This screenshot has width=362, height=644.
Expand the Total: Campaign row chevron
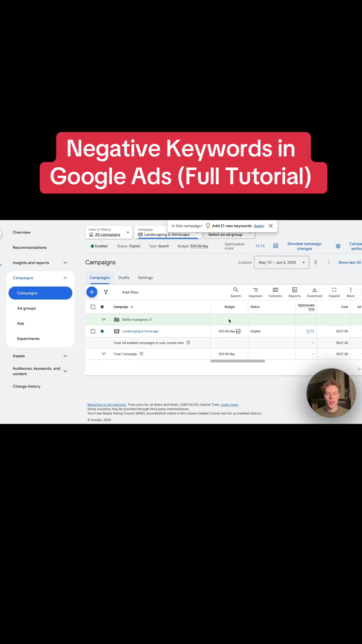pos(104,354)
